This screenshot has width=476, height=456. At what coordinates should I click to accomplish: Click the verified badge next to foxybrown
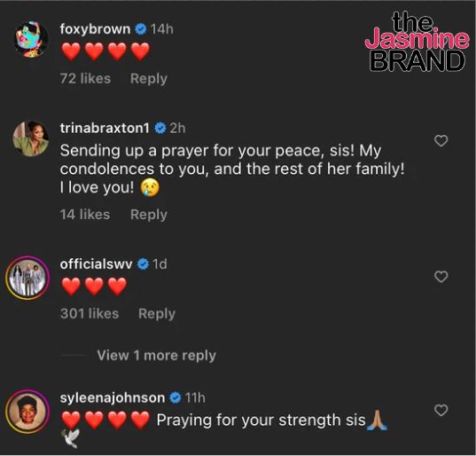pyautogui.click(x=141, y=29)
